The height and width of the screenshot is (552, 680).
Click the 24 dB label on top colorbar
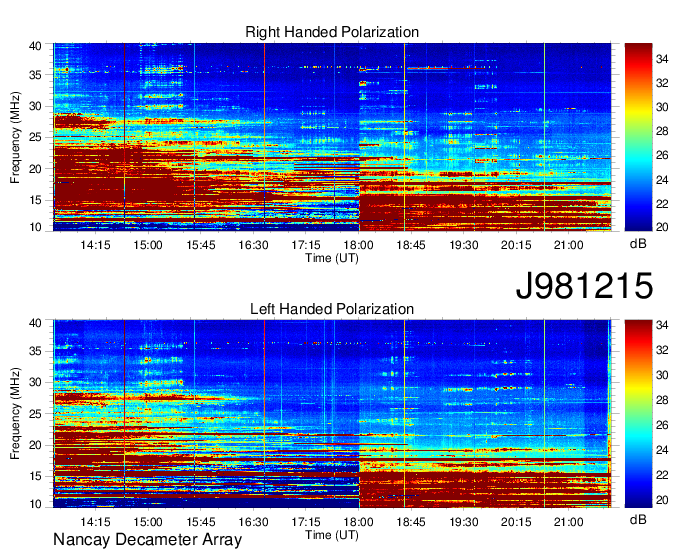pos(662,180)
